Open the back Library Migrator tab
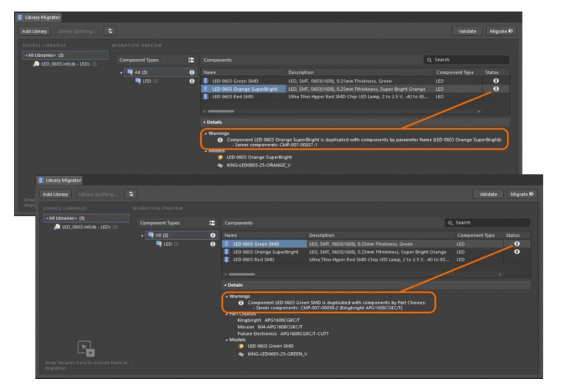Image resolution: width=580 pixels, height=392 pixels. pos(39,17)
